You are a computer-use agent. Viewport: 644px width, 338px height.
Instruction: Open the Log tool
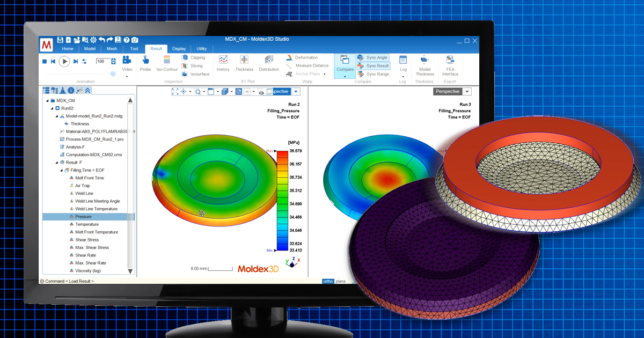(x=403, y=63)
